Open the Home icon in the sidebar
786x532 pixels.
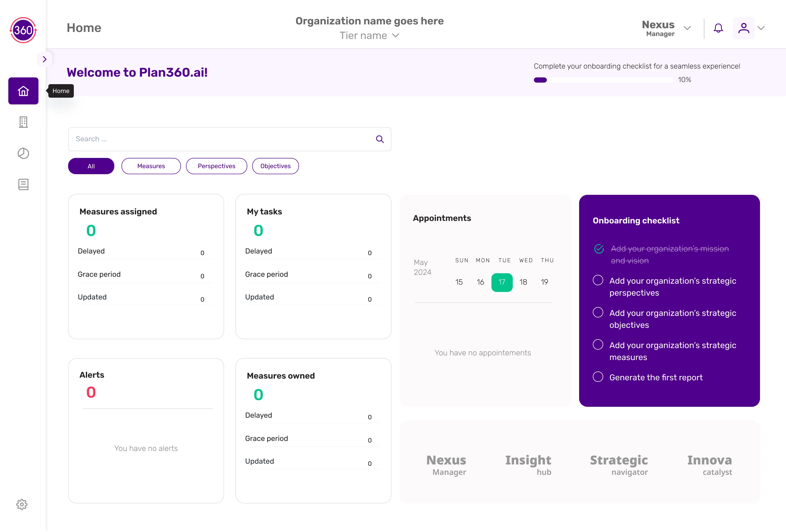23,91
